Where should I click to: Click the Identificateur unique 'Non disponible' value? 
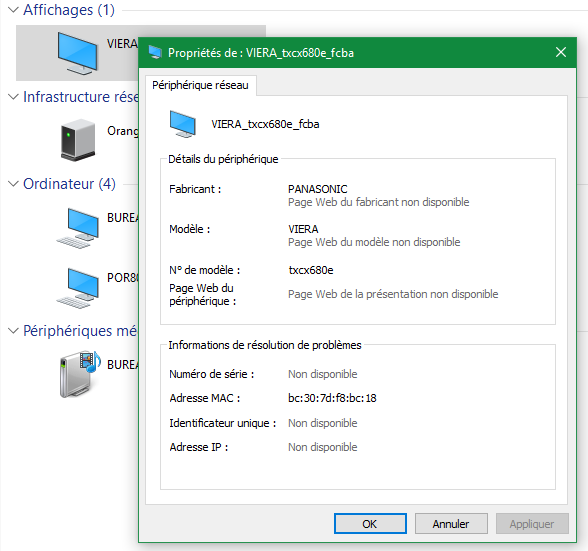click(x=322, y=423)
